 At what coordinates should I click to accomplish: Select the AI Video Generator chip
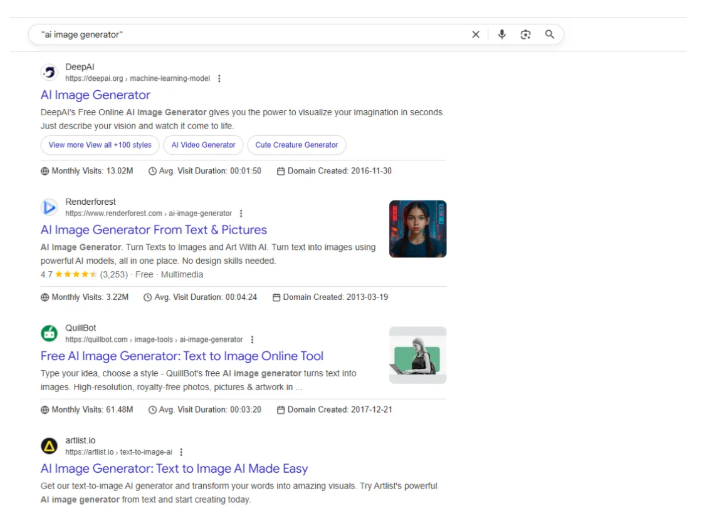204,145
